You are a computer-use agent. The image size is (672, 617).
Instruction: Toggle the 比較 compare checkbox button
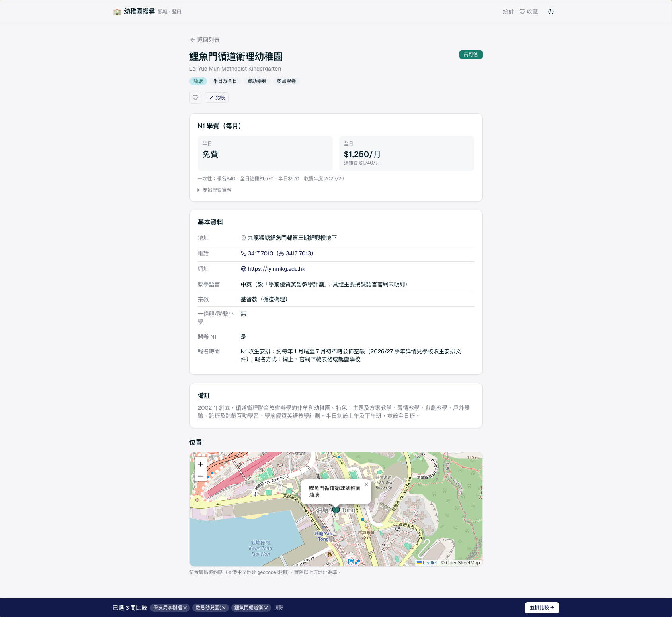click(x=217, y=98)
